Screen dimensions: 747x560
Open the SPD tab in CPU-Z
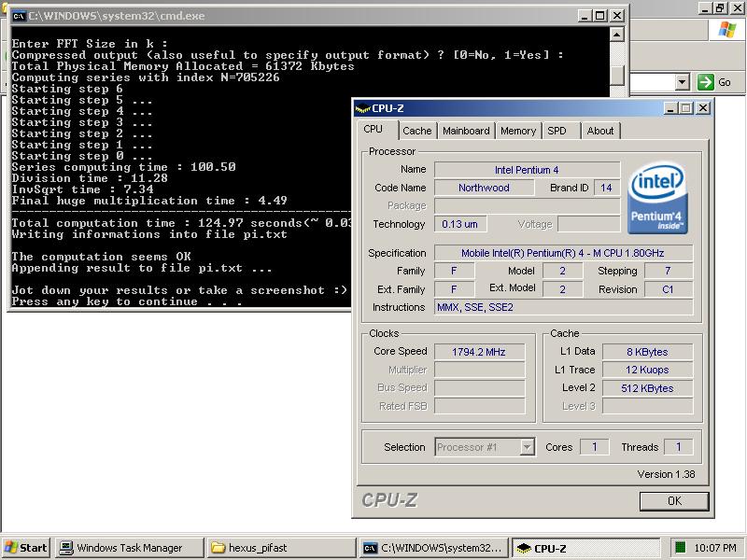tap(557, 131)
